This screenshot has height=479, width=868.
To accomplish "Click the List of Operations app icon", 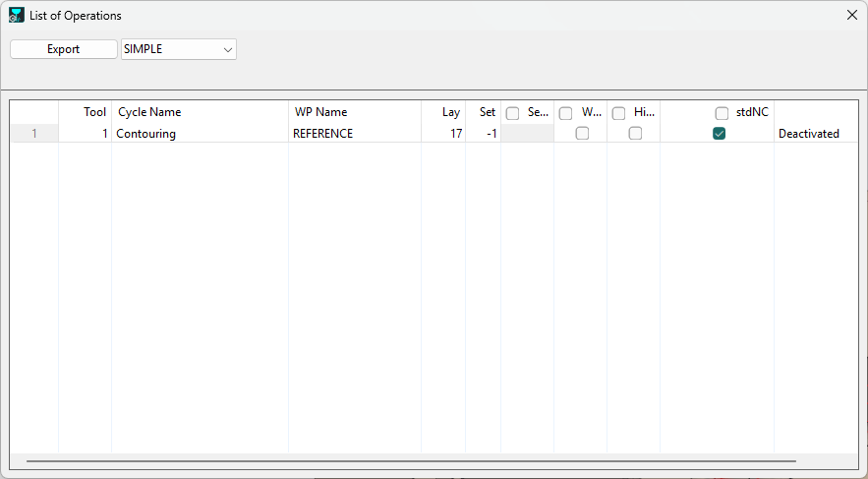I will 17,15.
